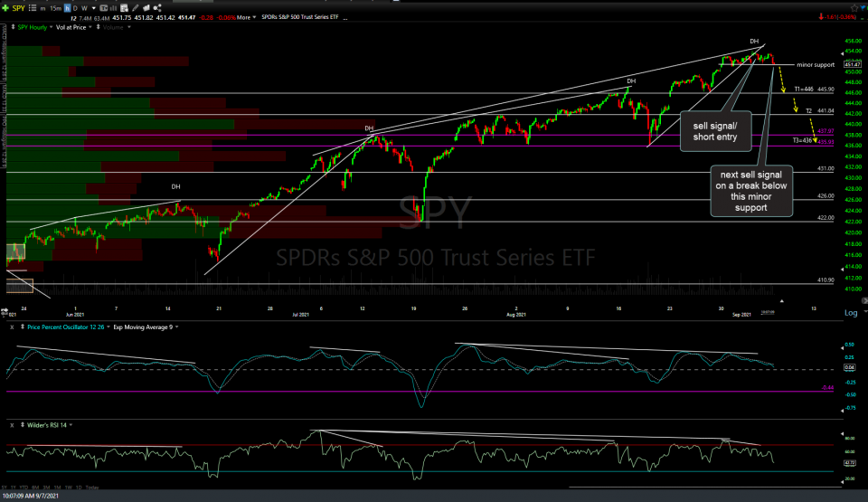Open the SPY Hourly series dropdown

point(51,27)
